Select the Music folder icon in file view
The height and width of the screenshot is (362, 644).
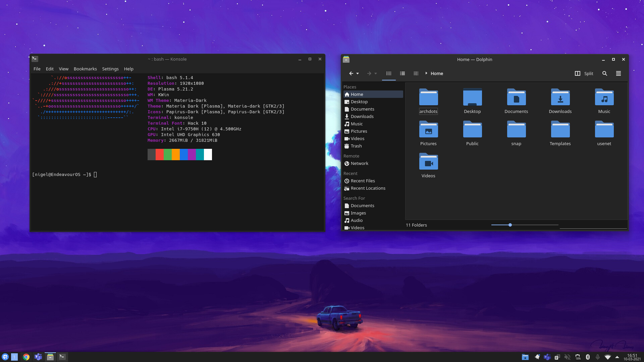point(604,97)
